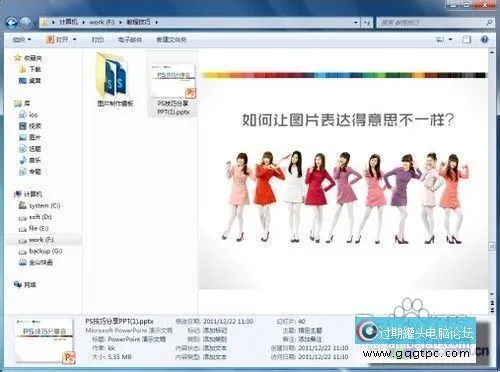Click 添加标记 in the details pane

point(215,330)
